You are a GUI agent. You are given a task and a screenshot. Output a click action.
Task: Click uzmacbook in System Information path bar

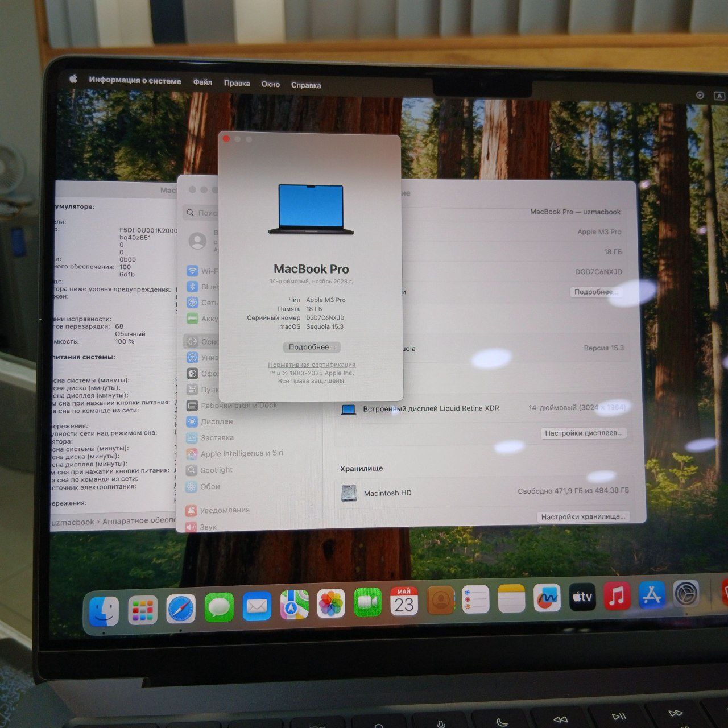[x=73, y=522]
